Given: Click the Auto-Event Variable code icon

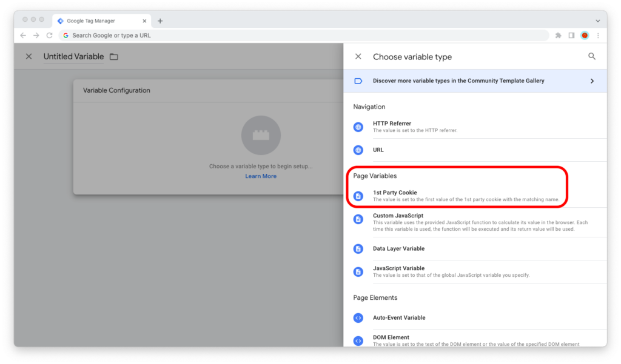Looking at the screenshot, I should tap(358, 318).
